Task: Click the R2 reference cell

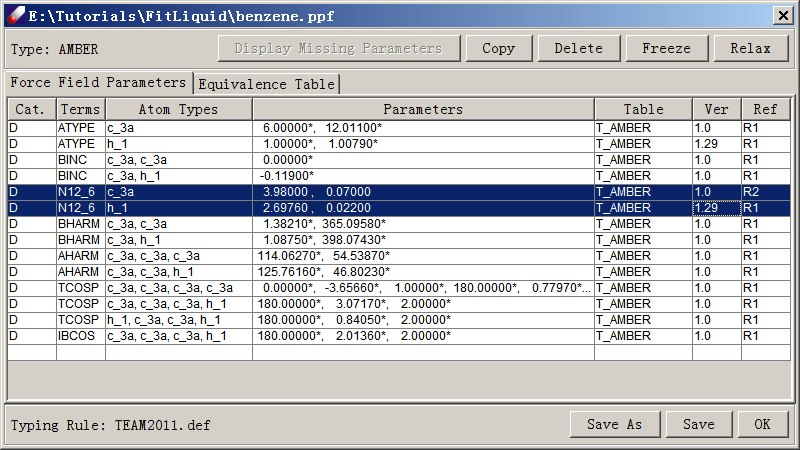Action: click(766, 192)
